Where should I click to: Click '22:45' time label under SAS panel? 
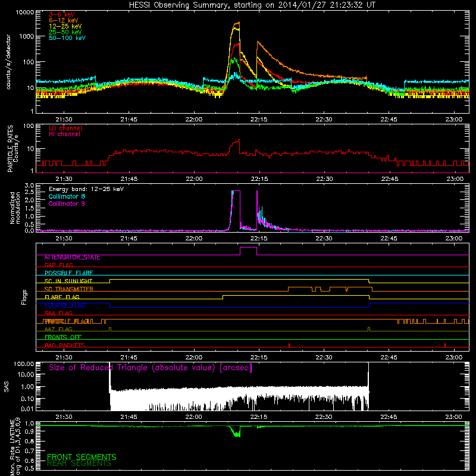pos(389,417)
